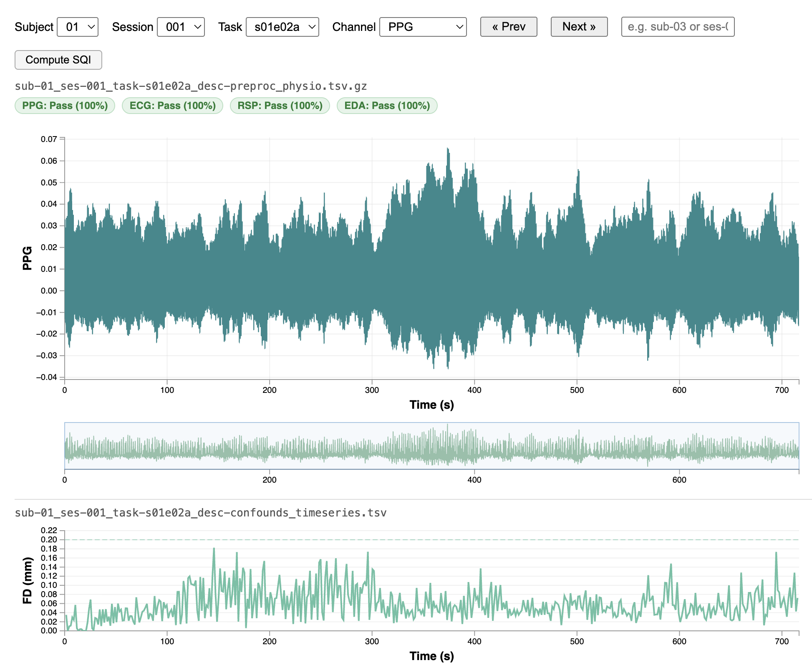Open the Task dropdown showing s01e02a
The width and height of the screenshot is (812, 663).
click(x=282, y=27)
